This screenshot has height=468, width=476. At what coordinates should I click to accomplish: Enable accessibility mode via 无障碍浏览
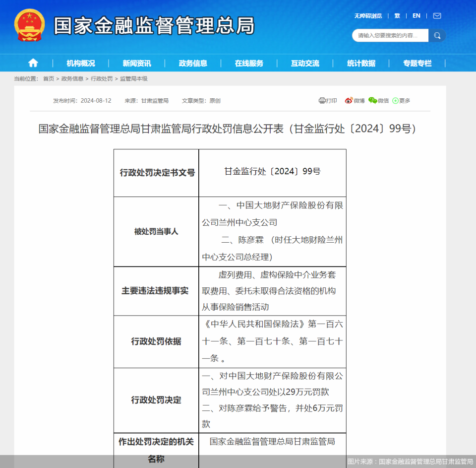tap(367, 15)
